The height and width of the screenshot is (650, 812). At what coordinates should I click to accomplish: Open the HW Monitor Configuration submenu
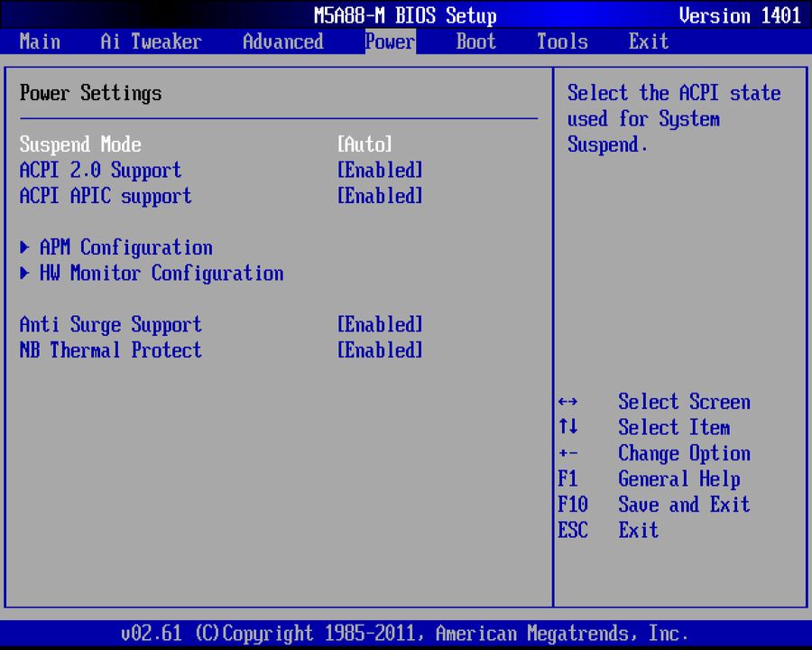click(x=161, y=274)
